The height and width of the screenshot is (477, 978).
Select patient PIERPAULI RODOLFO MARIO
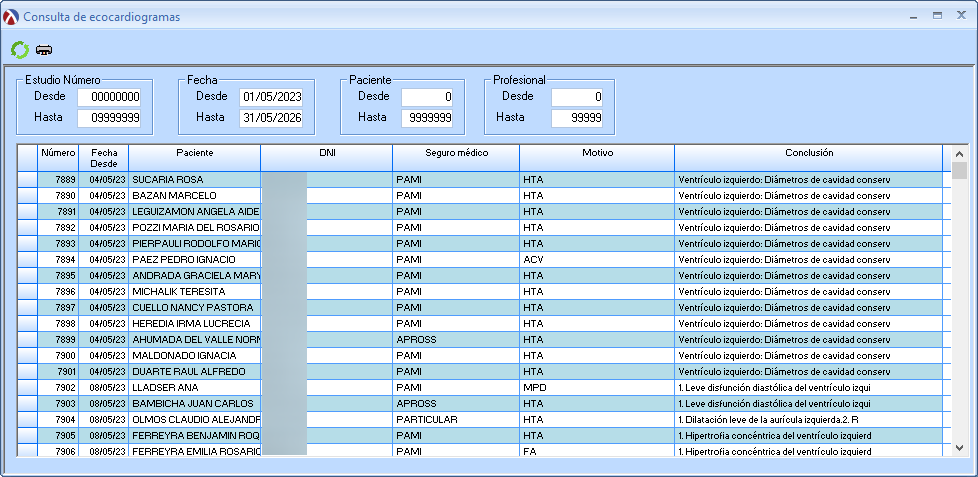(196, 244)
